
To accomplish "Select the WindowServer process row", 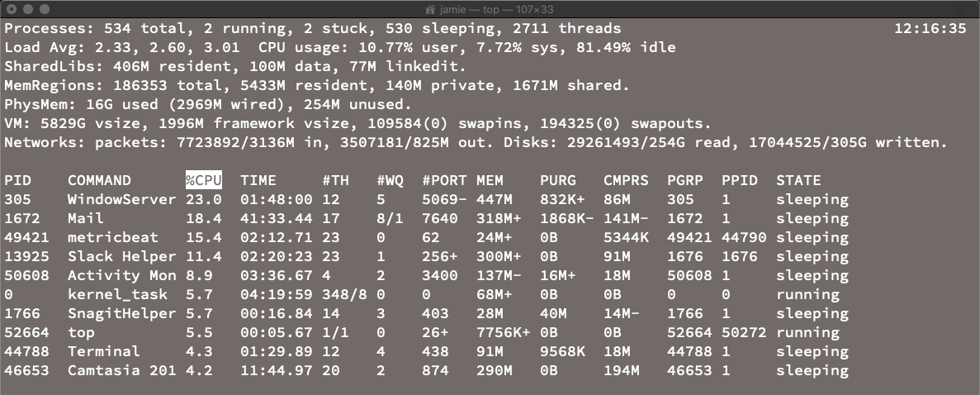I will (426, 200).
